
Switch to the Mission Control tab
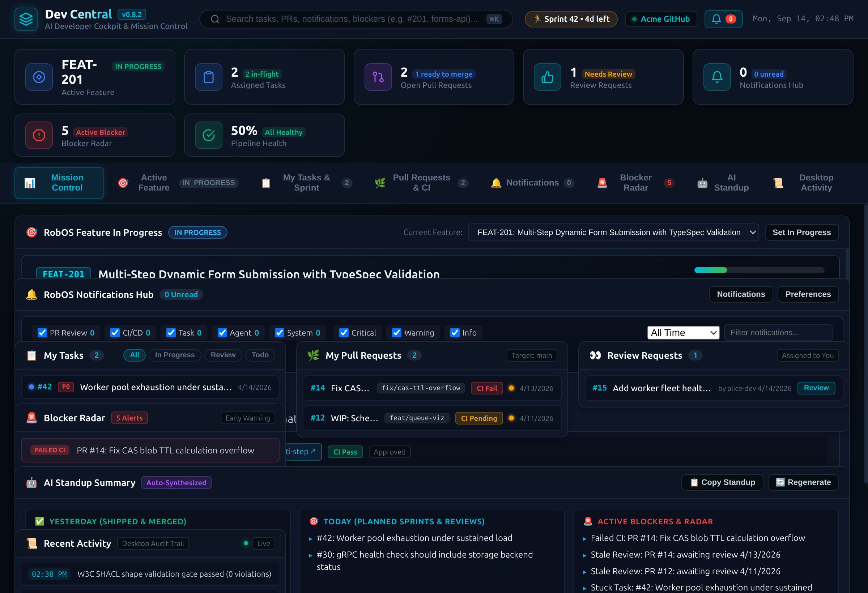coord(59,183)
